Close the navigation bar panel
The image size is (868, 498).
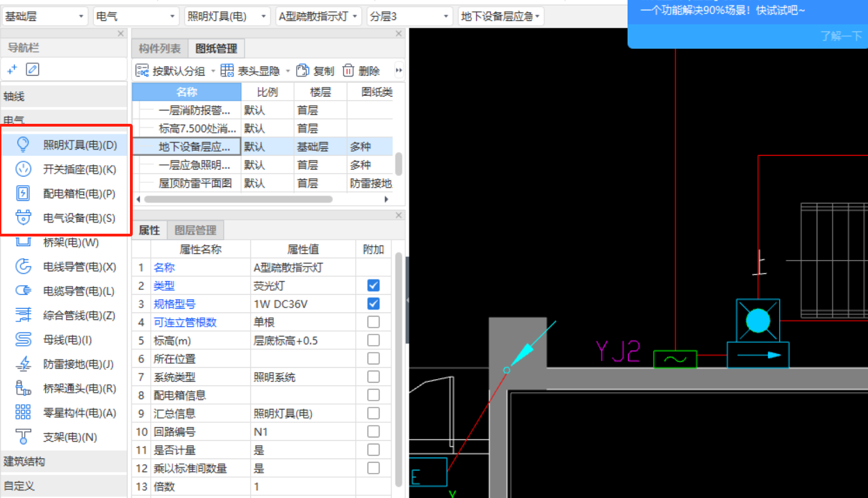[121, 33]
